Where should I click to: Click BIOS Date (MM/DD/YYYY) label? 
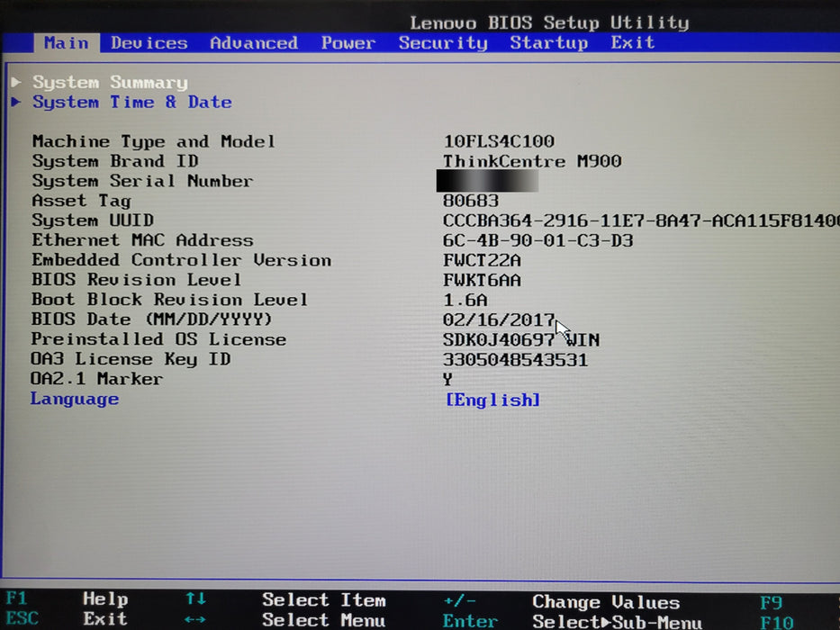tap(151, 319)
